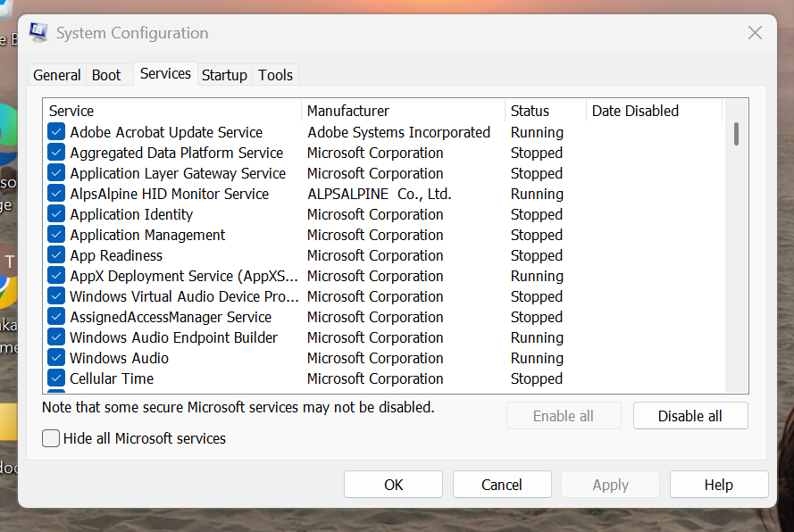Select 'Windows Audio Endpoint Builder' text

coord(173,337)
